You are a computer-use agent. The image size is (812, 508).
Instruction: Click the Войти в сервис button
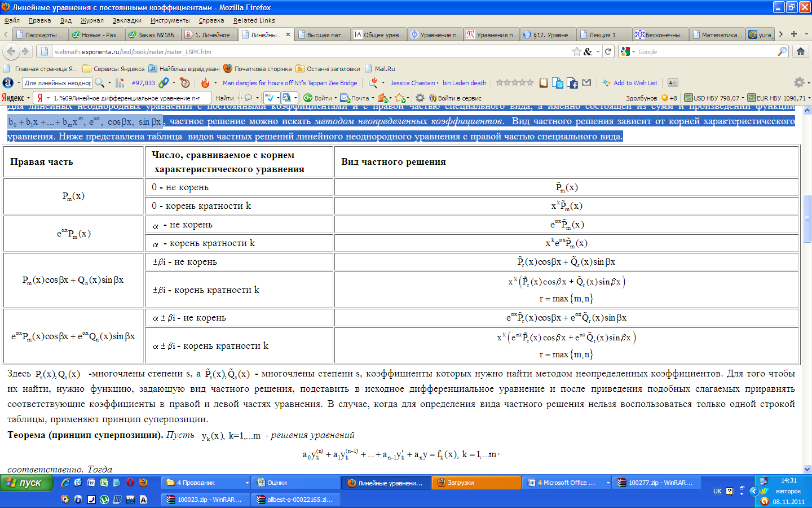point(456,98)
